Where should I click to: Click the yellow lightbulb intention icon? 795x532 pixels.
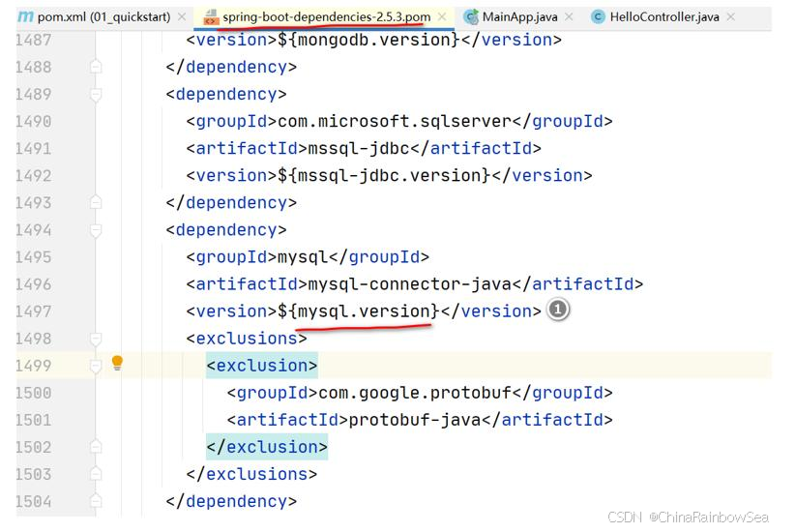[117, 363]
